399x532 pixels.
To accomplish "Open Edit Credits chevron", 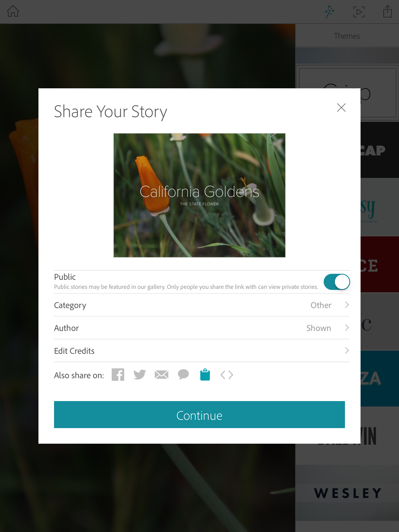I will 347,350.
